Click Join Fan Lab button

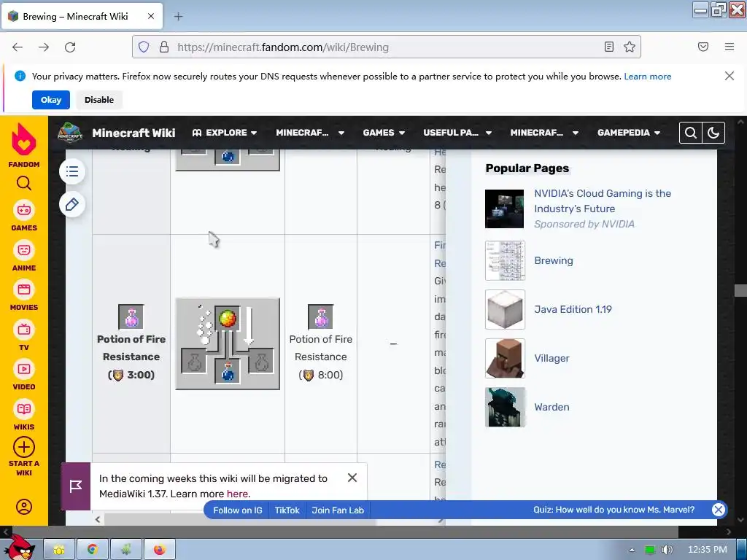tap(338, 510)
